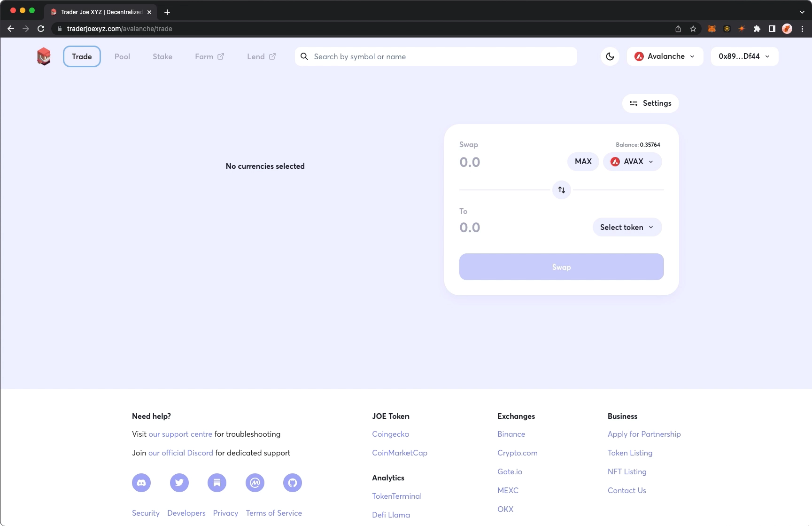Click the magnifier icon in search bar
This screenshot has width=812, height=526.
[304, 56]
